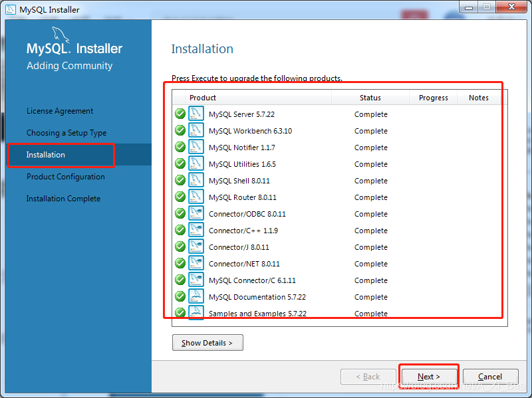This screenshot has height=398, width=532.
Task: Click the MySQL Server 5.7.22 product icon
Action: coord(196,114)
